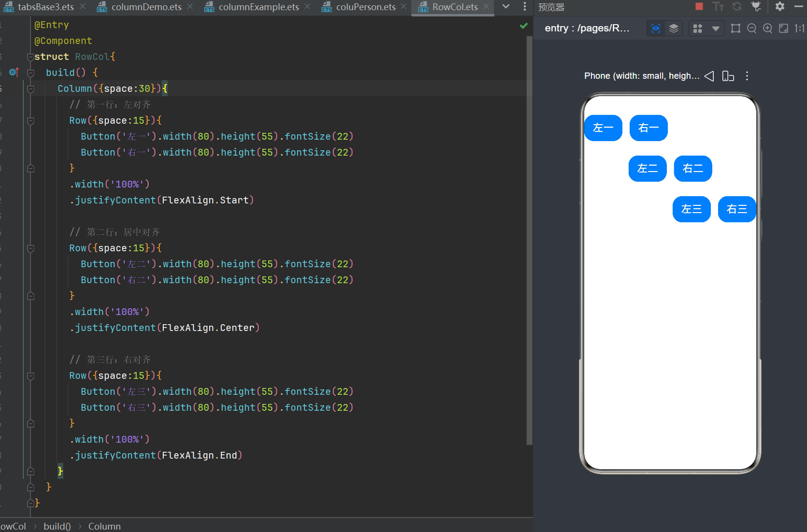Image resolution: width=807 pixels, height=532 pixels.
Task: Click the gutter override icon beside build()
Action: [14, 72]
